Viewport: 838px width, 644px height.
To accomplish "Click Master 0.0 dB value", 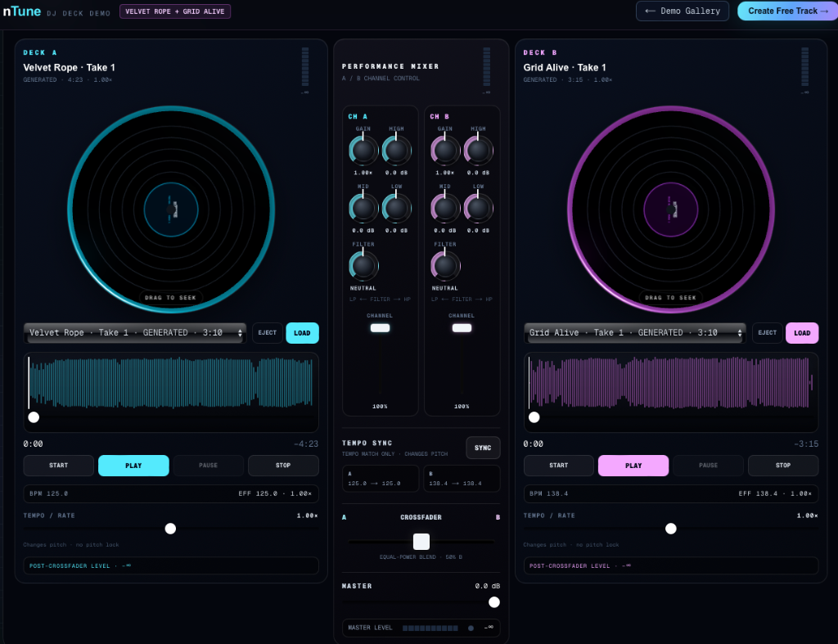I will click(x=488, y=586).
